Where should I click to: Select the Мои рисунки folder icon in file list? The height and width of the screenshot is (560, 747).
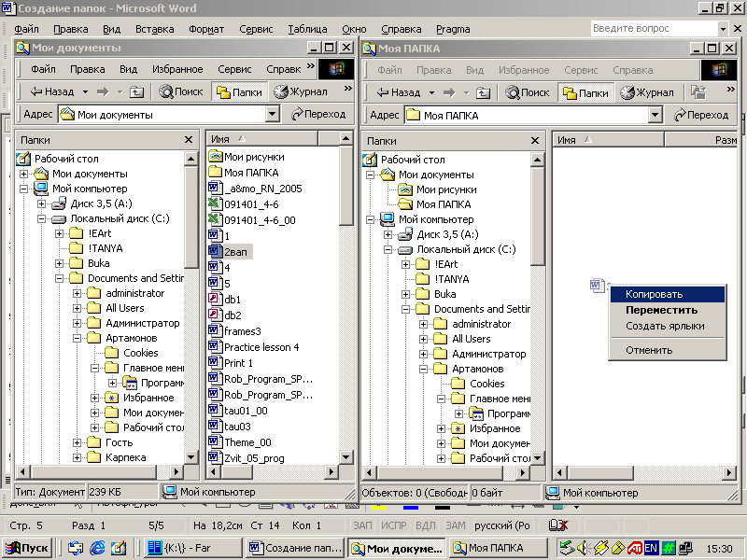216,156
